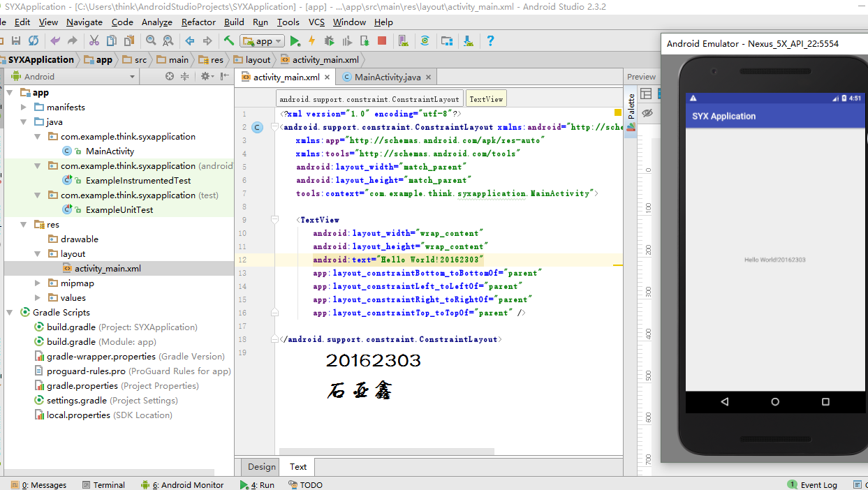
Task: Switch to the MainActivity.java tab
Action: coord(387,77)
